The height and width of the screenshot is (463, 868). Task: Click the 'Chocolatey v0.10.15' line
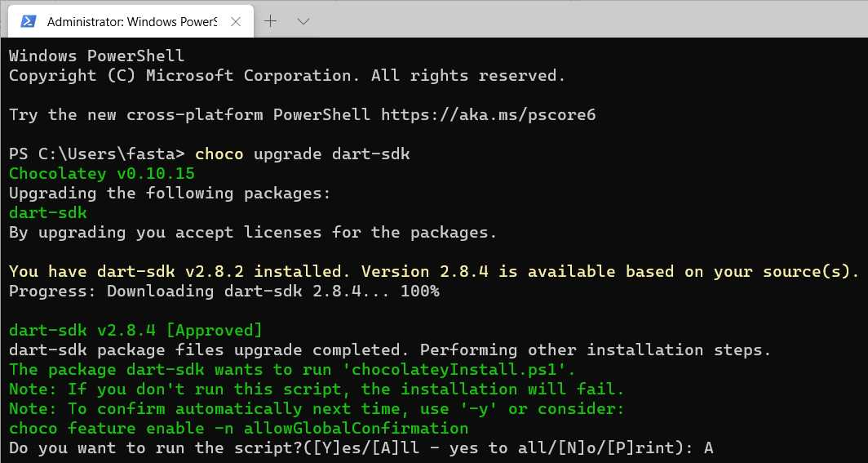click(102, 173)
